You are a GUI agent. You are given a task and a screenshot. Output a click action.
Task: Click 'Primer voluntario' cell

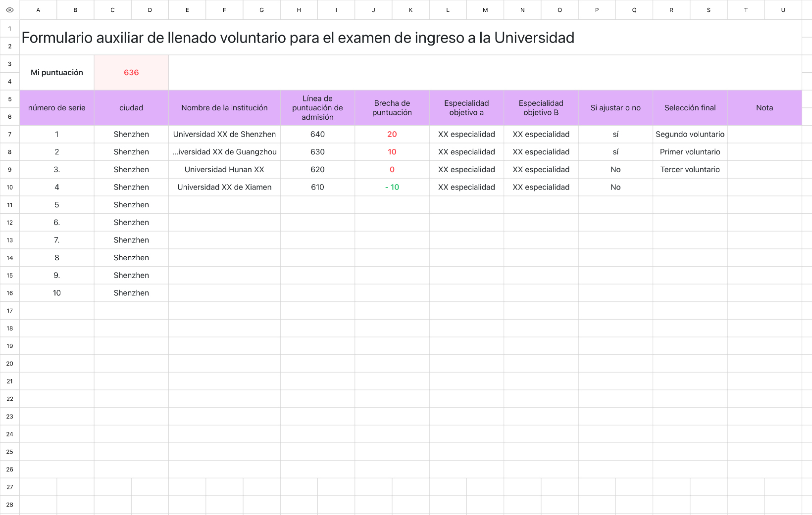tap(690, 152)
